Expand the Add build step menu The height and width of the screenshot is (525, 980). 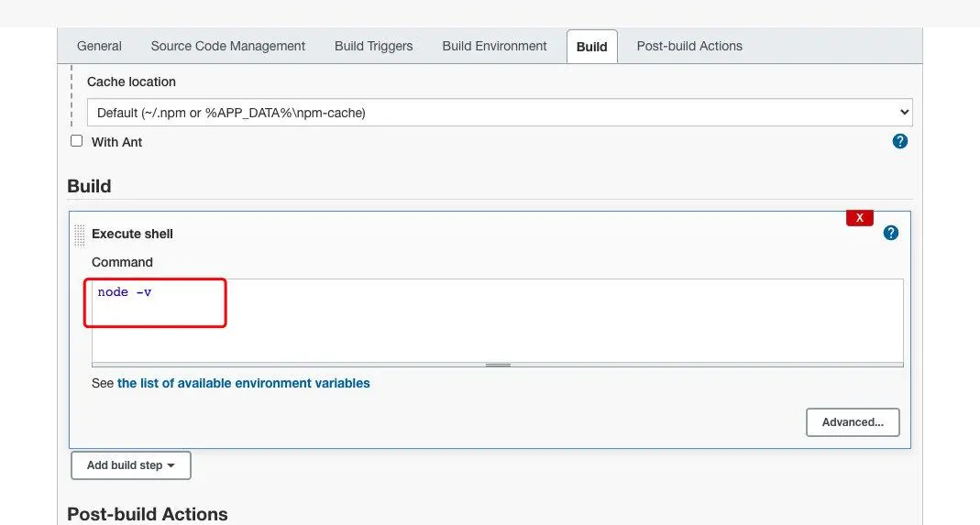(130, 465)
